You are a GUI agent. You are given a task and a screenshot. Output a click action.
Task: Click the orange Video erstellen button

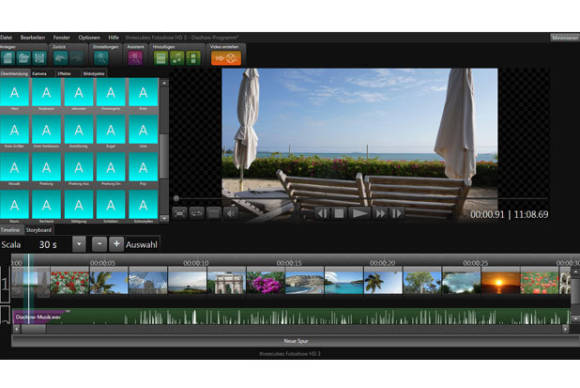pos(226,58)
